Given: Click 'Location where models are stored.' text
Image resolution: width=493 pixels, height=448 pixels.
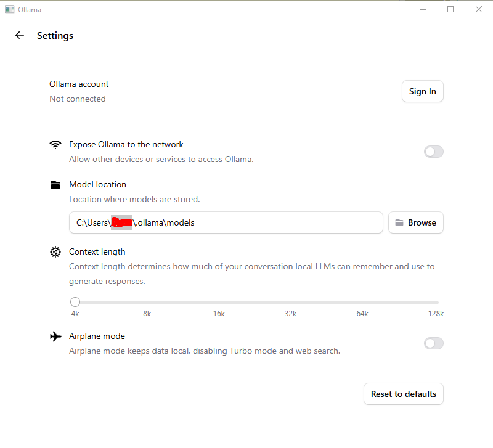Looking at the screenshot, I should (x=134, y=199).
